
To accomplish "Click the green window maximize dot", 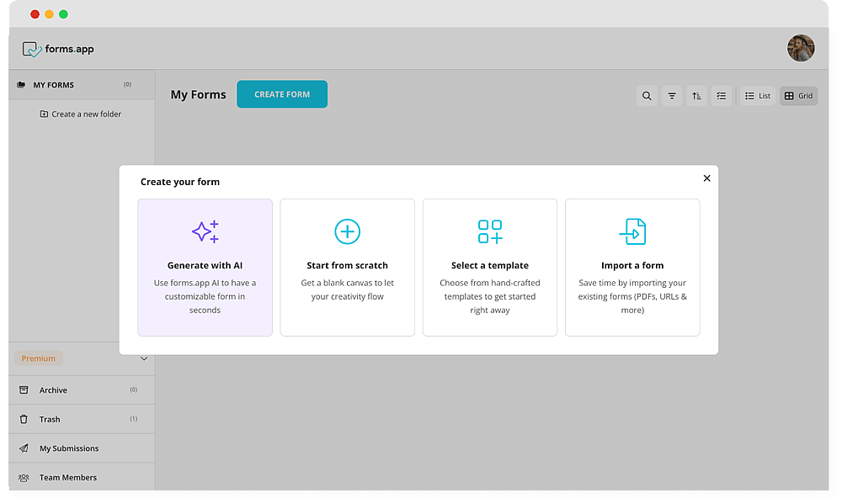I will pyautogui.click(x=63, y=14).
